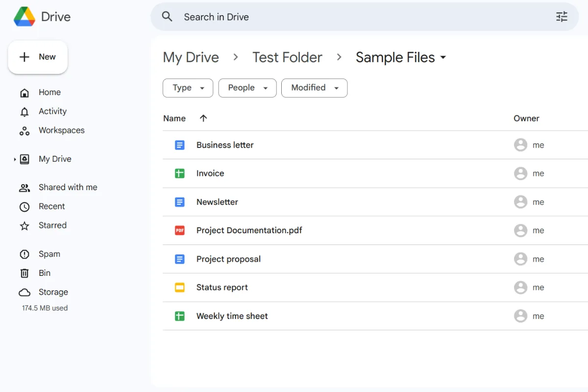Open the Type filter dropdown
The height and width of the screenshot is (392, 588).
pos(188,88)
